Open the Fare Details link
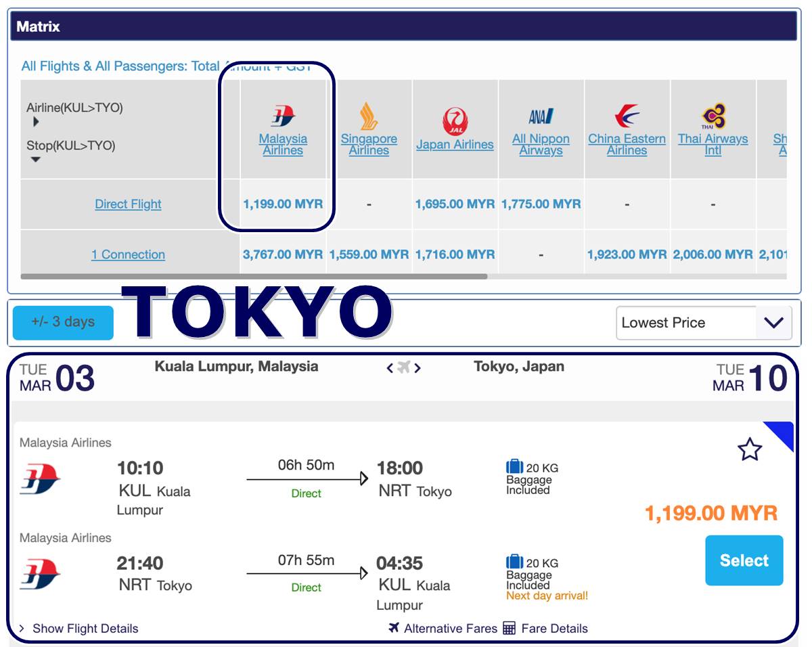812x647 pixels. pos(554,628)
